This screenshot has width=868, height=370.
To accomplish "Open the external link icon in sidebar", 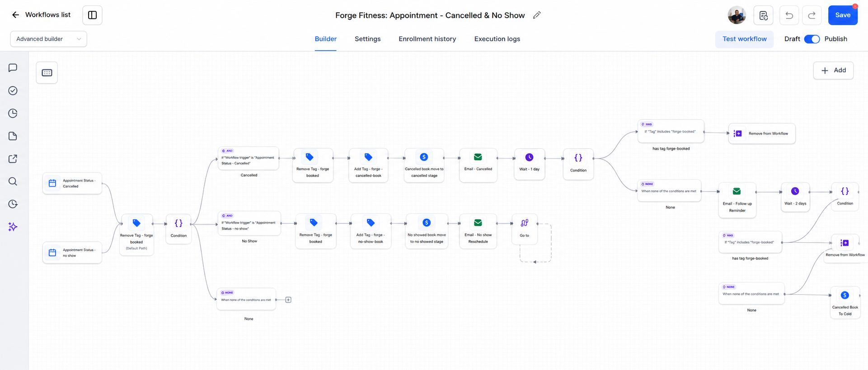I will (x=13, y=159).
